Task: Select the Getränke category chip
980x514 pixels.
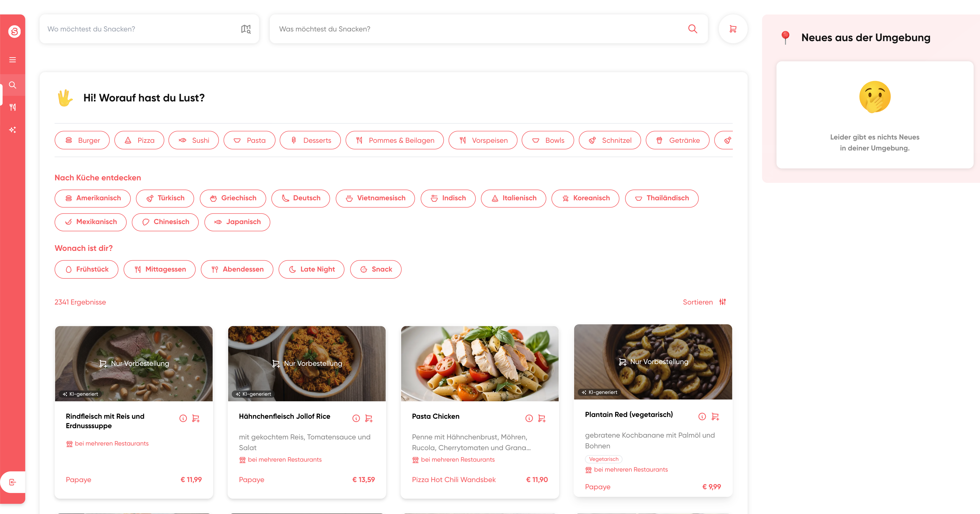Action: pyautogui.click(x=678, y=141)
